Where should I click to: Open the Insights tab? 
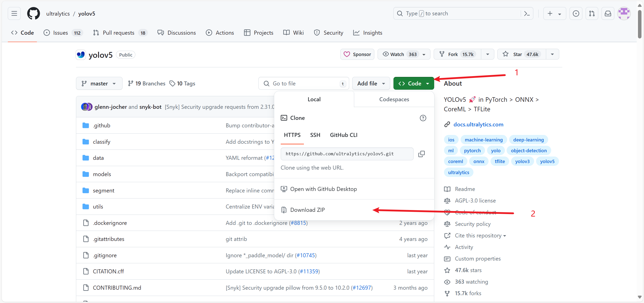pos(368,33)
